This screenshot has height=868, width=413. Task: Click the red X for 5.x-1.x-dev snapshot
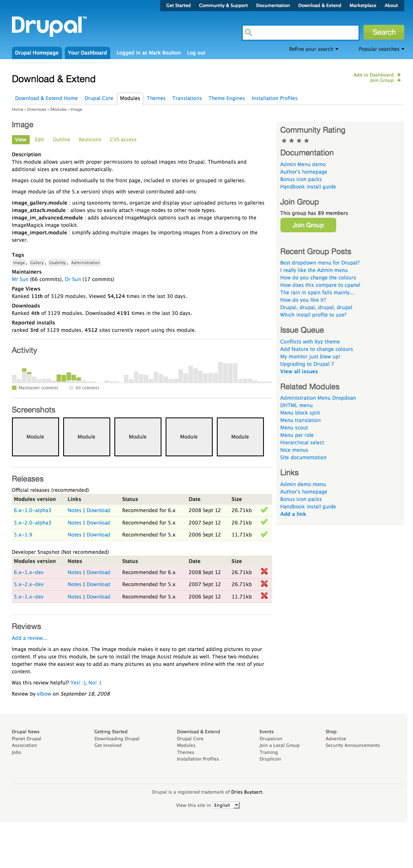click(264, 596)
